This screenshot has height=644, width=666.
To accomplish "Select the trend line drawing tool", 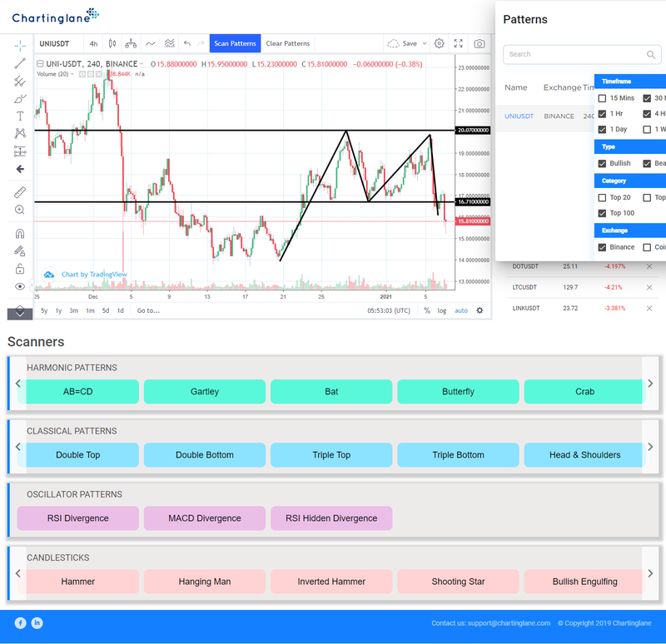I will (20, 63).
